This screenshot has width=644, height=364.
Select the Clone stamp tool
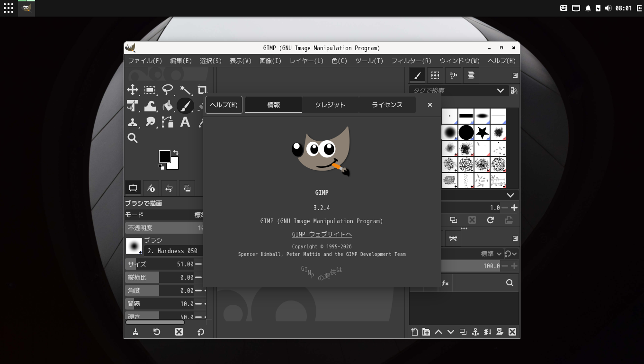[x=133, y=122]
